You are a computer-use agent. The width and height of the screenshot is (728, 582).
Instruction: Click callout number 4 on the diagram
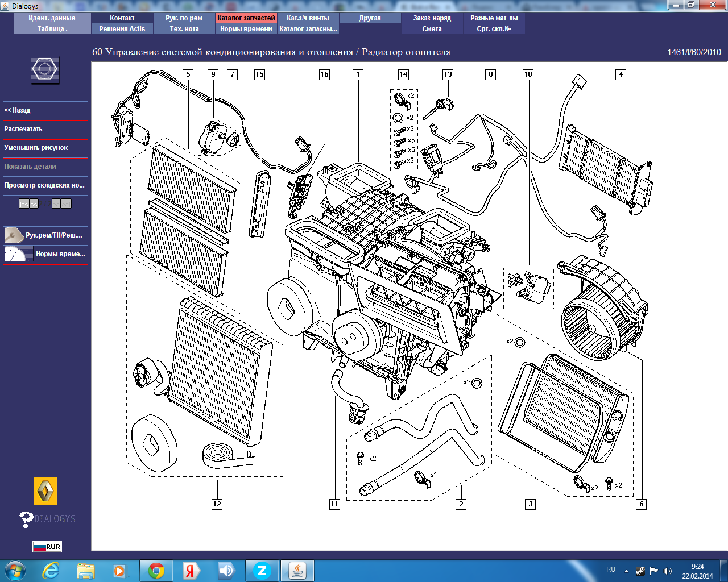[x=621, y=74]
